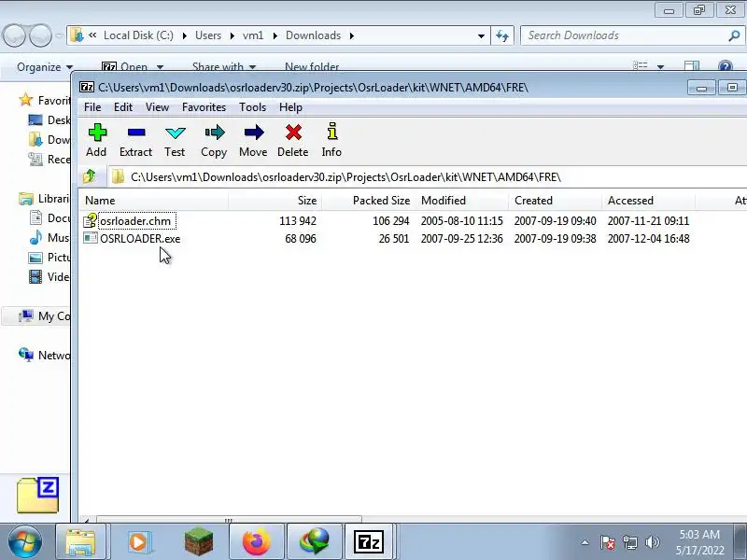The height and width of the screenshot is (560, 747).
Task: Open the 7-Zip View menu
Action: click(x=157, y=107)
